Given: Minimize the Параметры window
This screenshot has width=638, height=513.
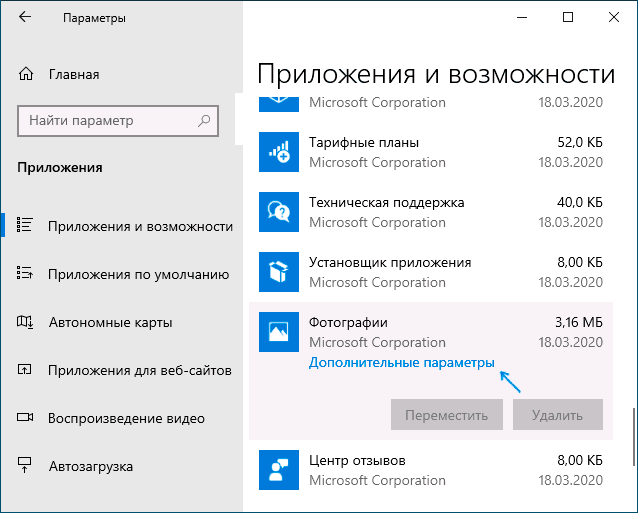Looking at the screenshot, I should 522,17.
